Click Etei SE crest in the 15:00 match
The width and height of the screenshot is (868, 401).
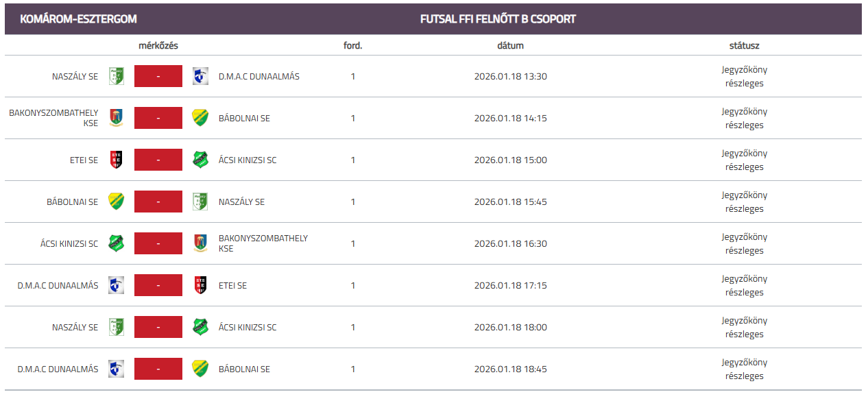pos(117,160)
